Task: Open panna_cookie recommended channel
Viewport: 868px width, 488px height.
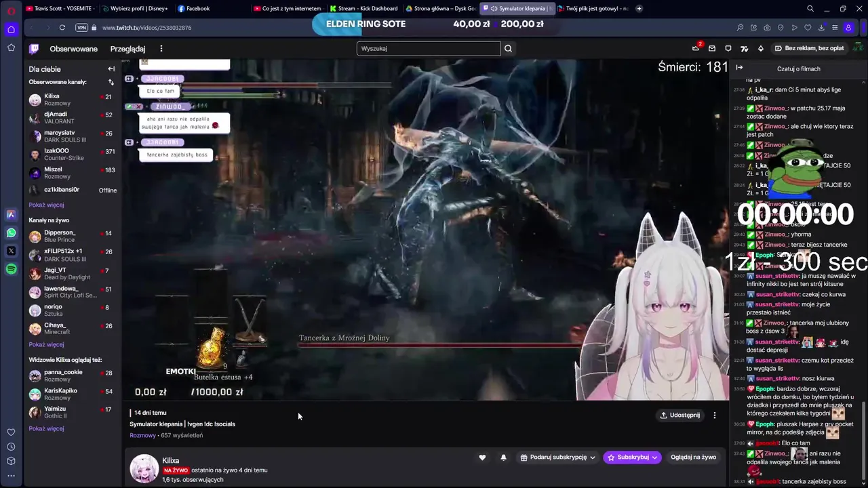Action: [x=73, y=375]
